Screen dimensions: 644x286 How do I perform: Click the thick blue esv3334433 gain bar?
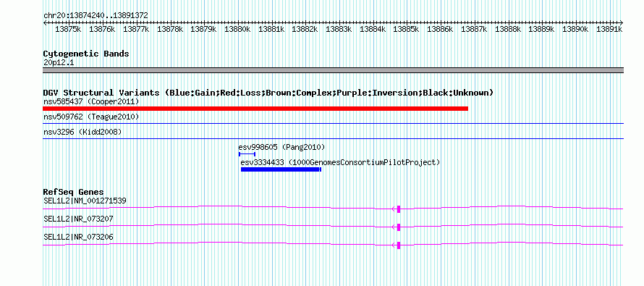tap(281, 169)
